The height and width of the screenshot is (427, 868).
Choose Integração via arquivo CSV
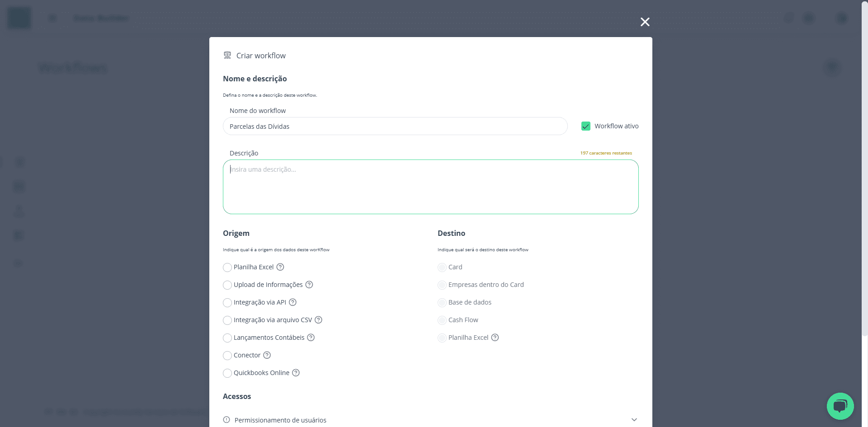click(x=227, y=320)
